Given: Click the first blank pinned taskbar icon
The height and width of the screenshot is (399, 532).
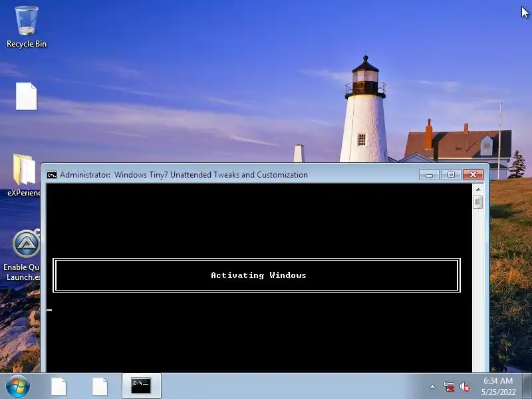Looking at the screenshot, I should pos(59,387).
